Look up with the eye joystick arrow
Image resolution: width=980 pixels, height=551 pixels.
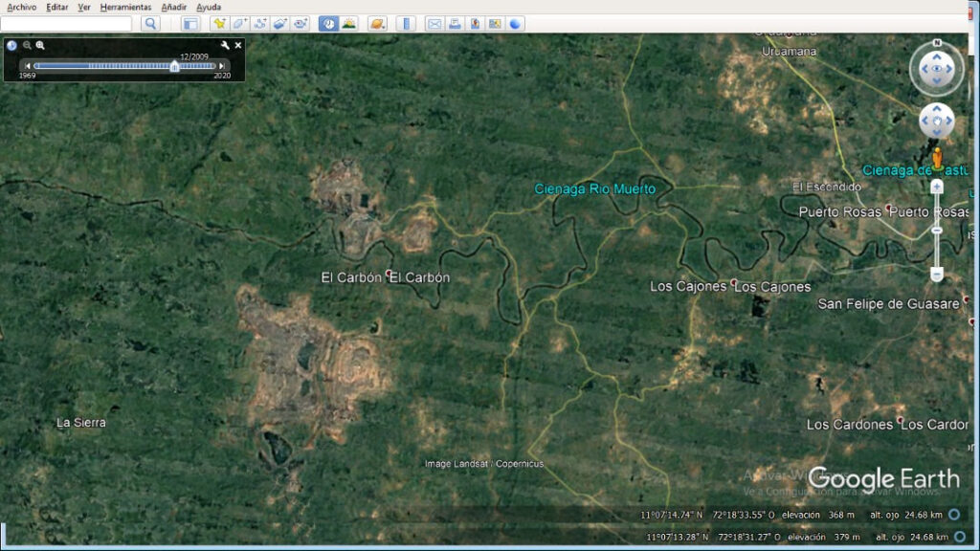tap(937, 56)
